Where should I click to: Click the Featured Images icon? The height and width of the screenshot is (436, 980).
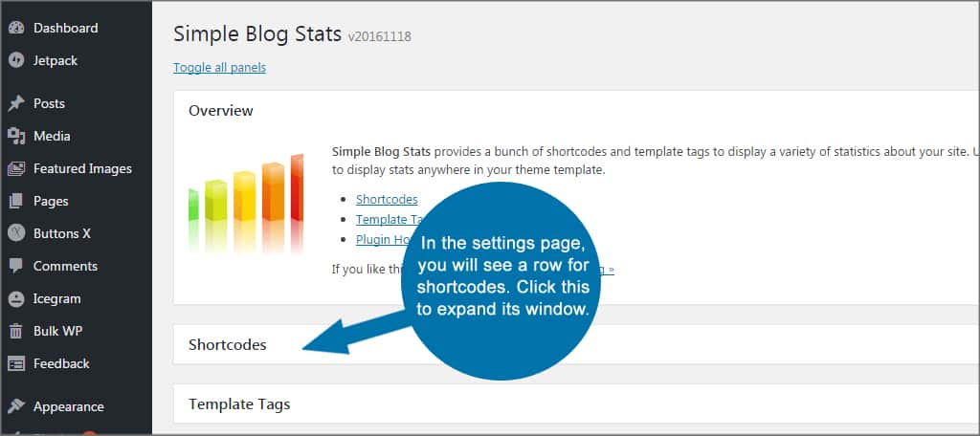(x=15, y=168)
